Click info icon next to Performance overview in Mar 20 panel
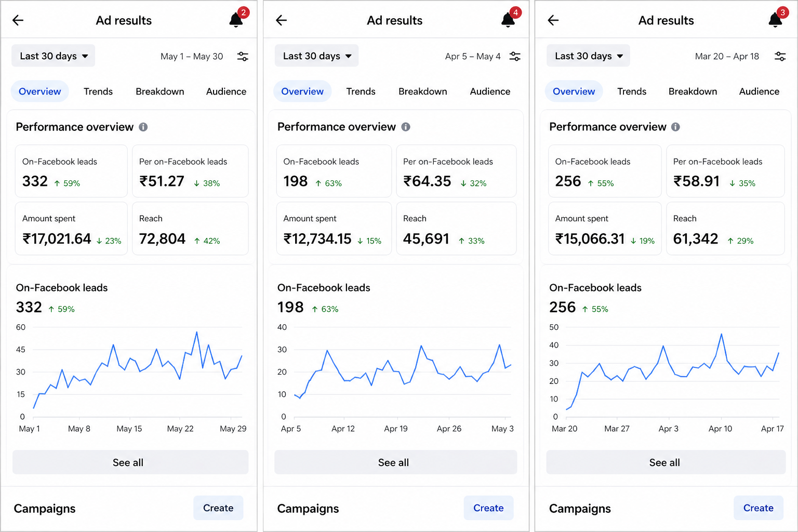This screenshot has height=532, width=798. click(x=675, y=127)
